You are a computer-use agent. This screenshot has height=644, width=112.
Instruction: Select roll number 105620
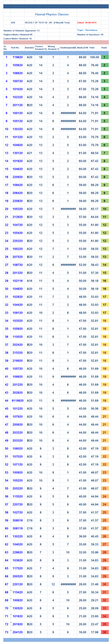tap(18, 65)
